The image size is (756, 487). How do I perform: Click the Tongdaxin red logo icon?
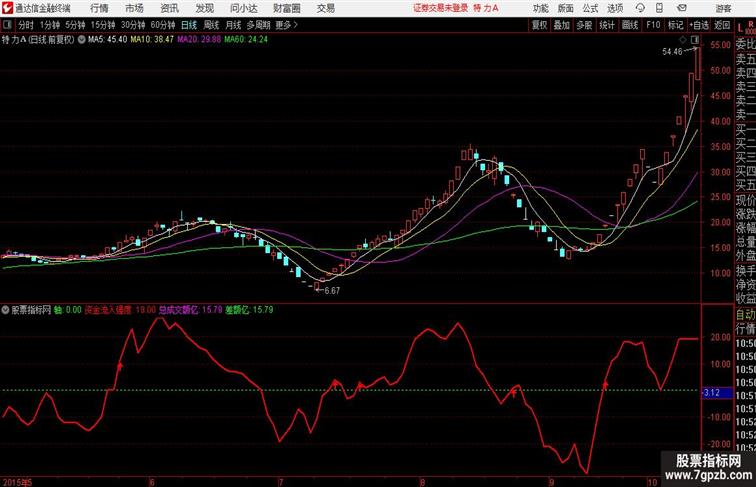(8, 8)
